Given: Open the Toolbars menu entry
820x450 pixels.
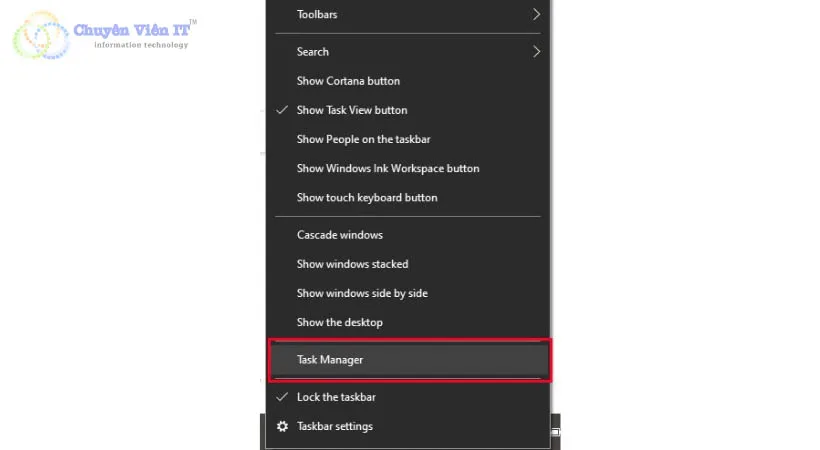Looking at the screenshot, I should click(x=317, y=15).
